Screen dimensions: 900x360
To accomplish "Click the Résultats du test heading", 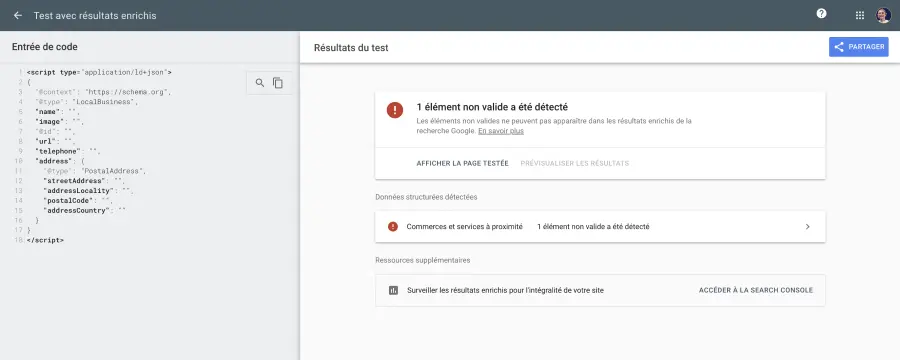I will point(351,48).
